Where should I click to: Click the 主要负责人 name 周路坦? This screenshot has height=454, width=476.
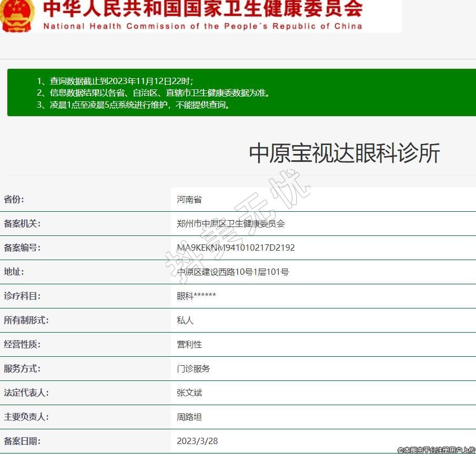(189, 417)
